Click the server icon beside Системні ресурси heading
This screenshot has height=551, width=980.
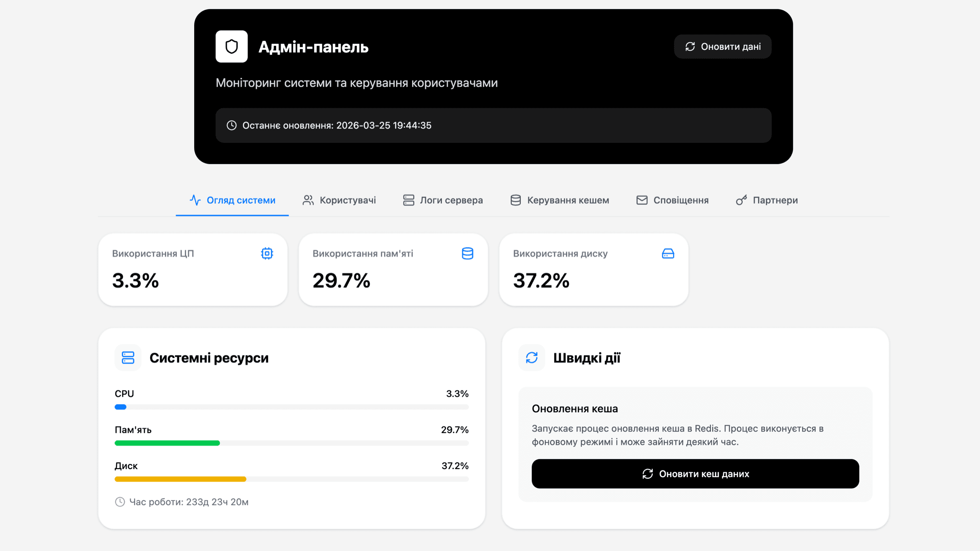128,357
